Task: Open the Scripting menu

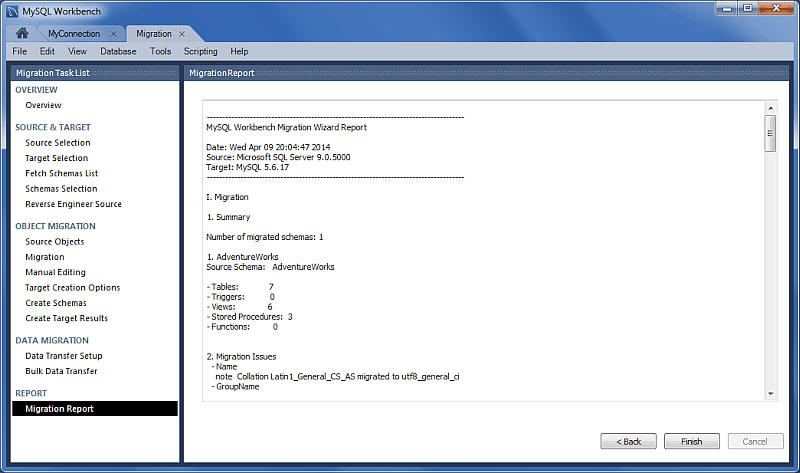Action: point(200,51)
